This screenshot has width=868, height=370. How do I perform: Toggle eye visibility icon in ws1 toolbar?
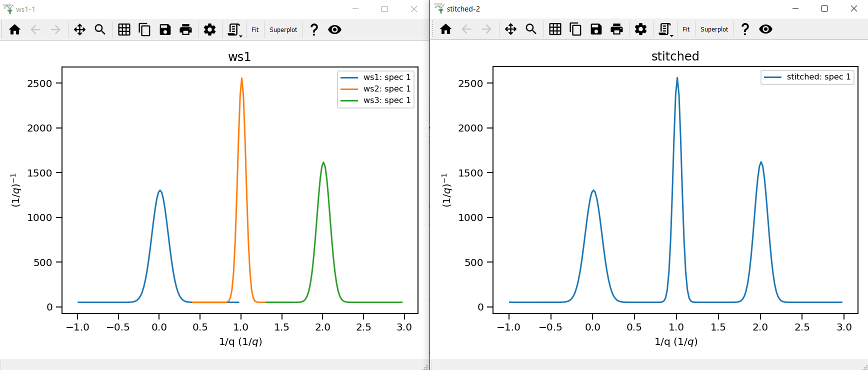click(x=334, y=30)
